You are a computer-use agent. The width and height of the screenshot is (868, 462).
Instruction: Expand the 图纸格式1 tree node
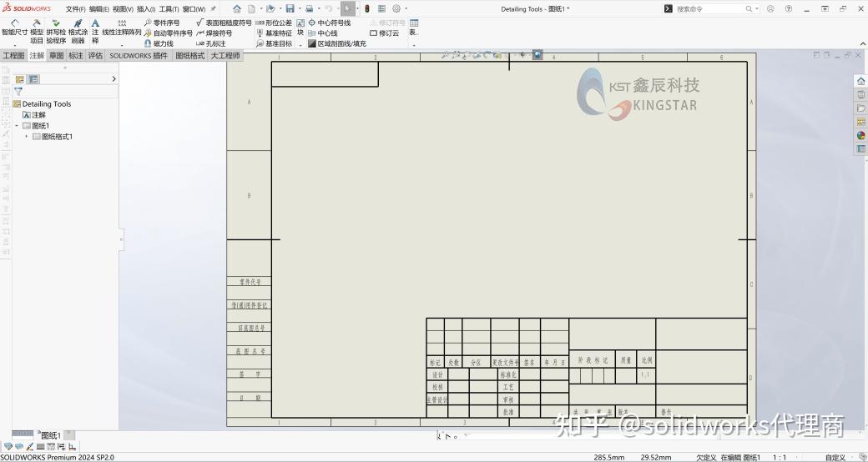(26, 136)
